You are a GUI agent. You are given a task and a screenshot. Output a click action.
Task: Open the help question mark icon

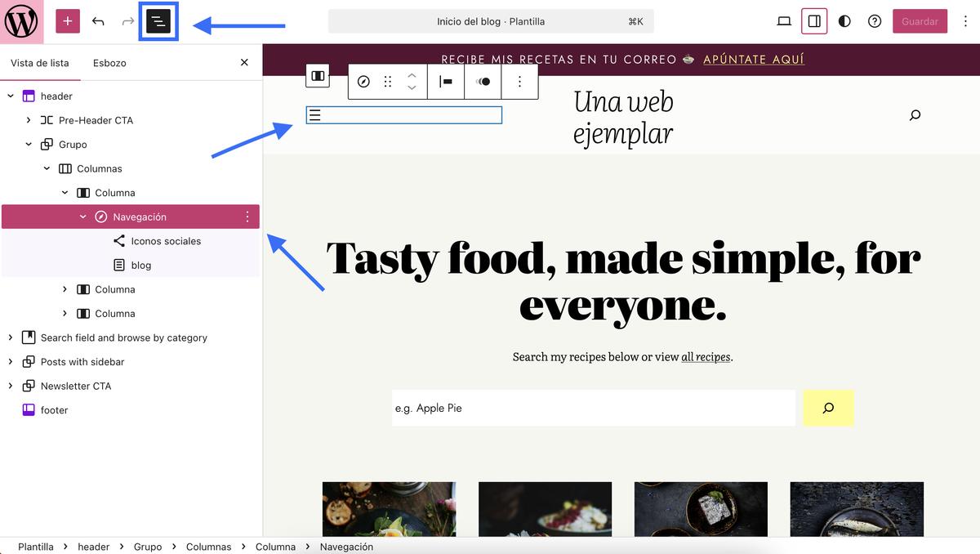(x=875, y=21)
